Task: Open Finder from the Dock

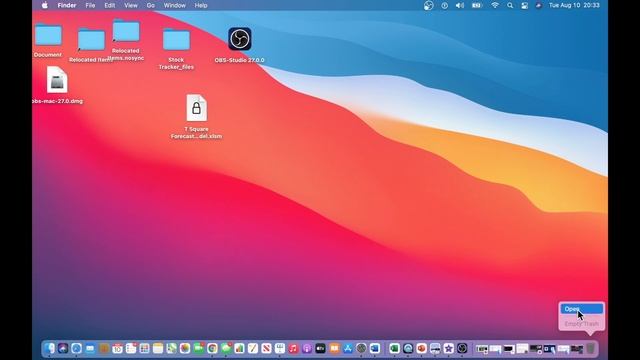Action: [x=49, y=348]
